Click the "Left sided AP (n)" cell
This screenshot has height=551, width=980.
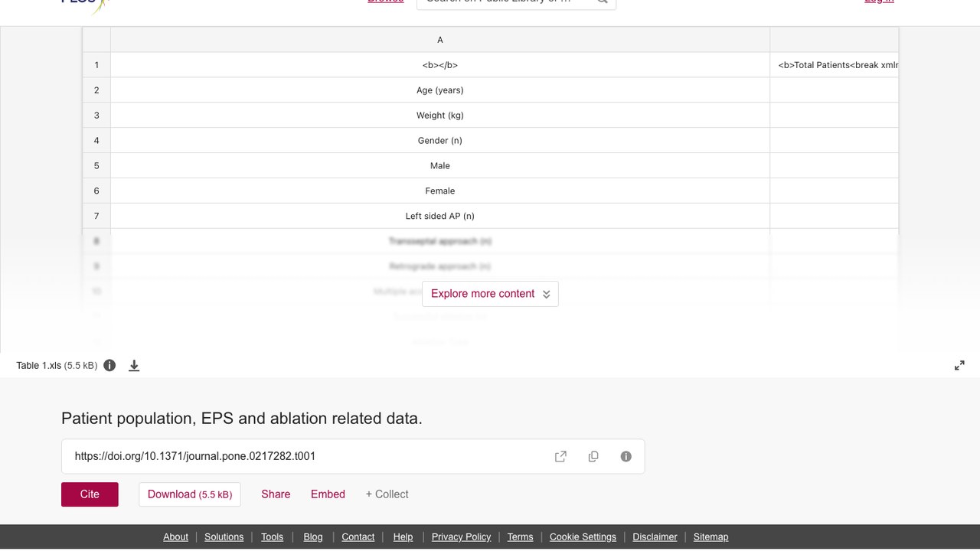[440, 216]
